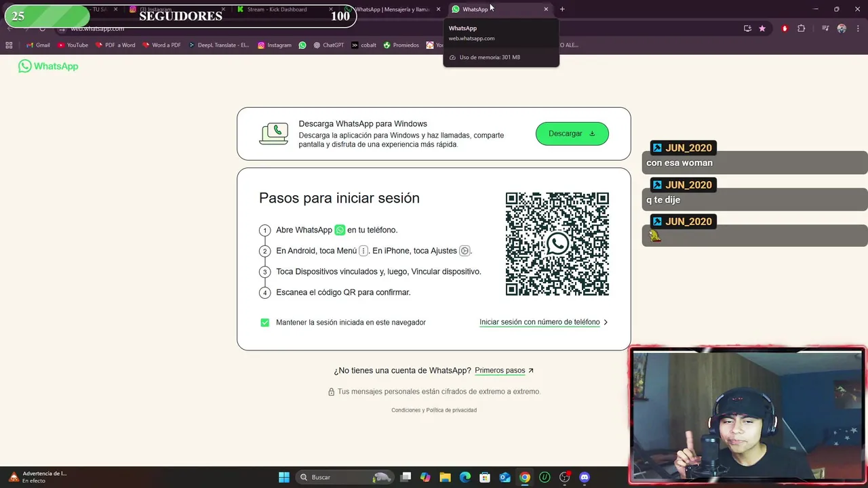Open the 'PDF a Word' bookmark

pos(115,45)
